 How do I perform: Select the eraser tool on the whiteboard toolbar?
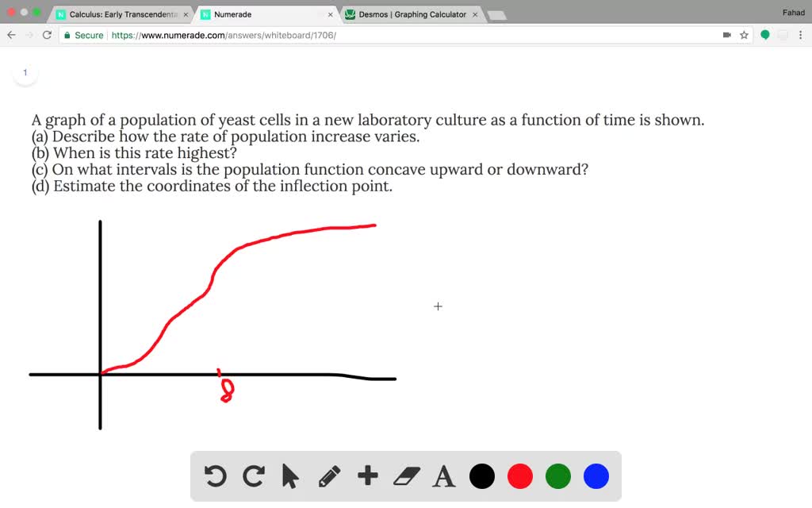(407, 476)
